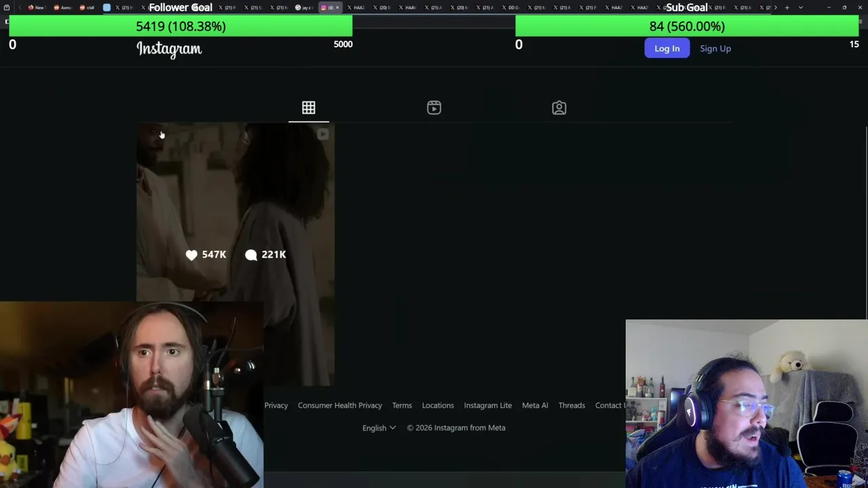Close the active Instagram browser tab
Screen dimensions: 868x488
point(337,7)
